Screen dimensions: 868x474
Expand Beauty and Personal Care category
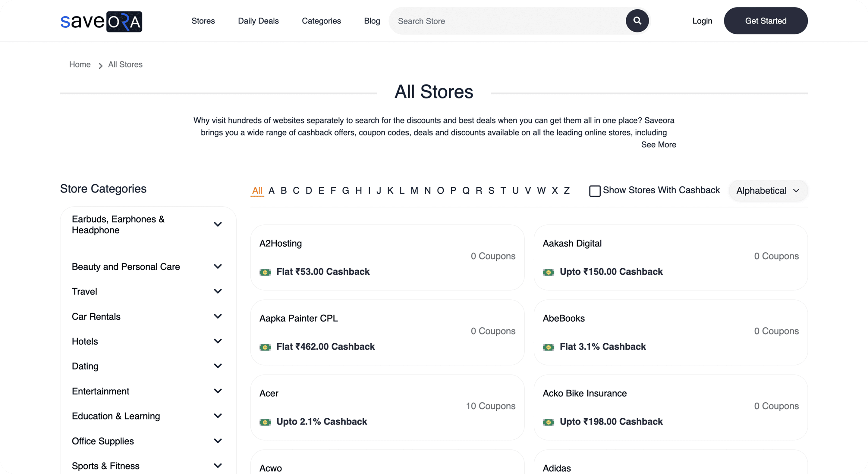click(x=218, y=266)
